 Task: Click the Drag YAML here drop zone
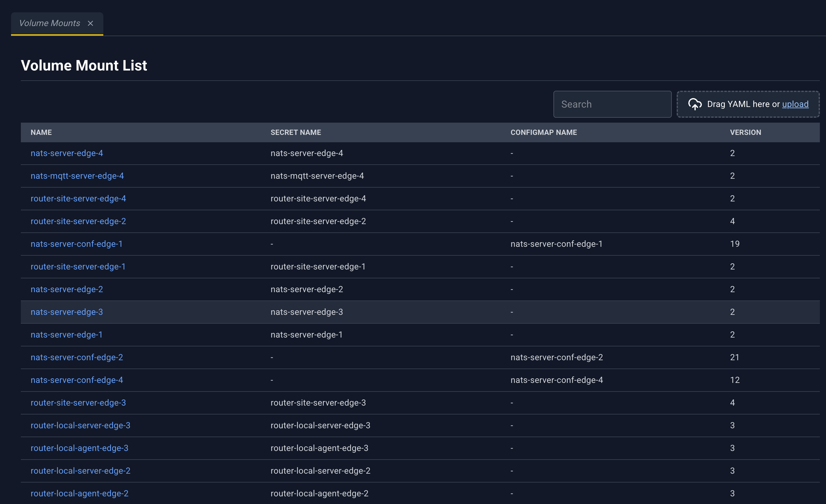(x=748, y=104)
